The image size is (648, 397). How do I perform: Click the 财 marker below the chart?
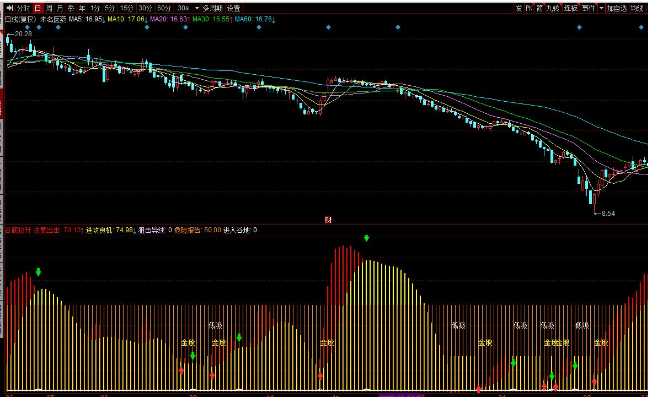point(328,220)
